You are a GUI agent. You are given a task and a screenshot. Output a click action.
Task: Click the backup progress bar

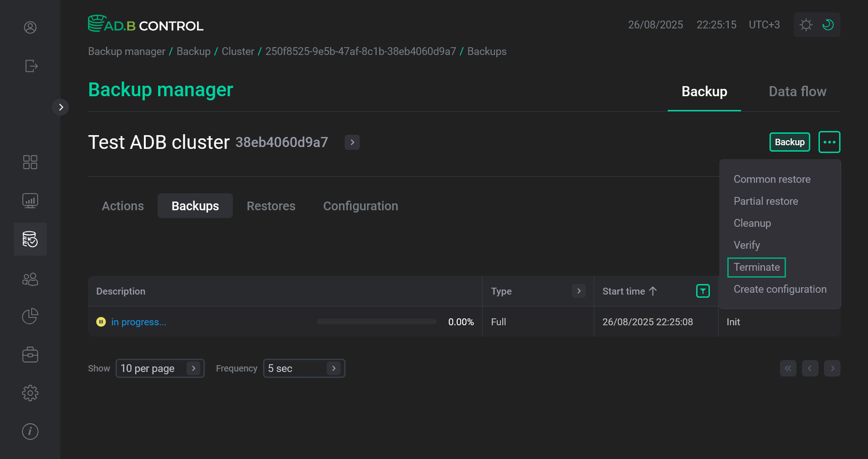[x=376, y=322]
